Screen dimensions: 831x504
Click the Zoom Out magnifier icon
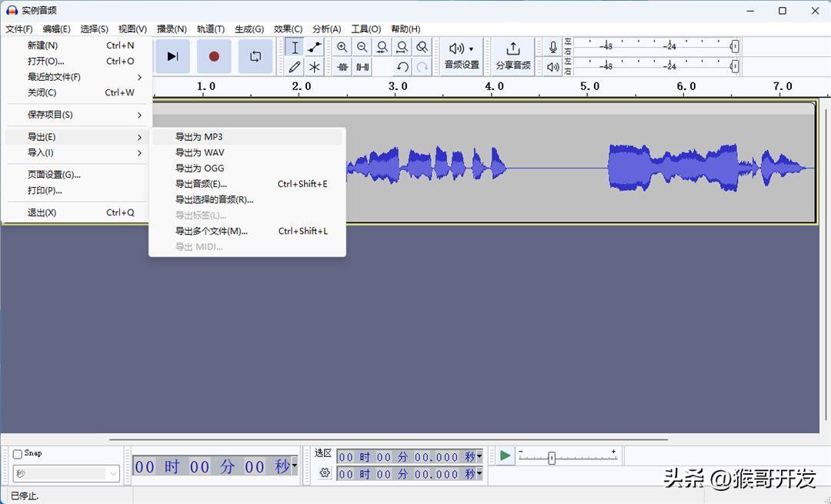pyautogui.click(x=362, y=47)
